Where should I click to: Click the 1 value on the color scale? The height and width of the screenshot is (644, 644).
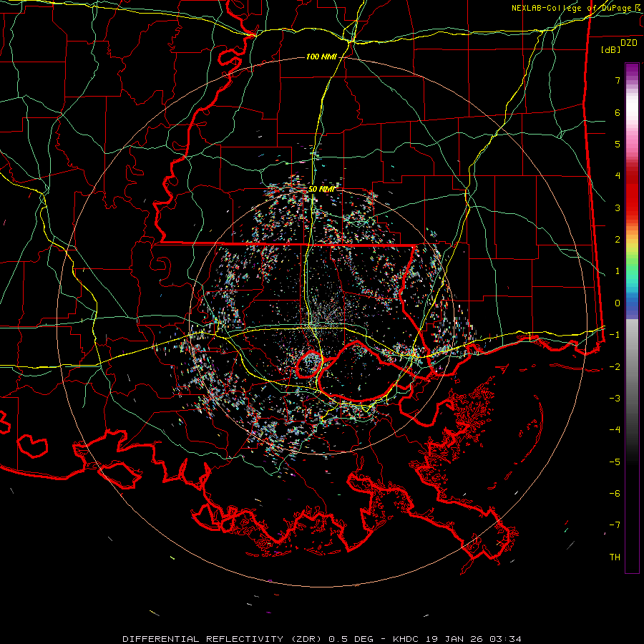pos(618,271)
